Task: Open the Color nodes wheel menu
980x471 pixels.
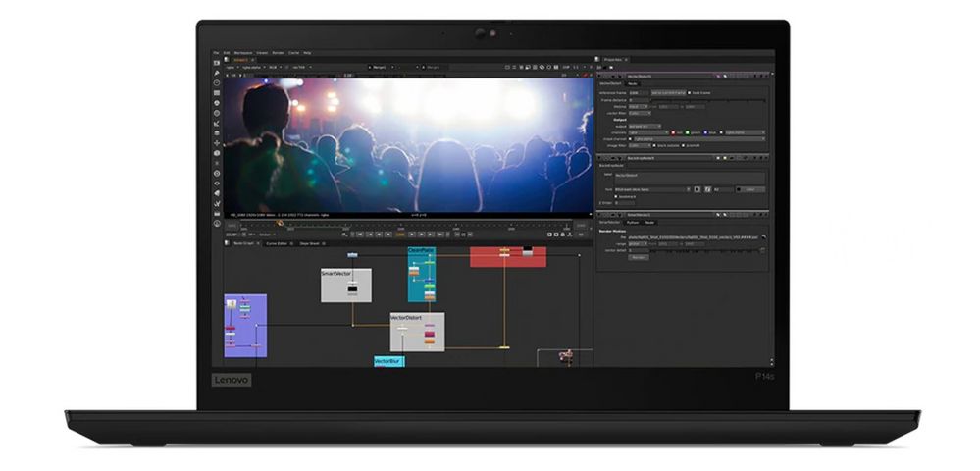Action: 217,103
